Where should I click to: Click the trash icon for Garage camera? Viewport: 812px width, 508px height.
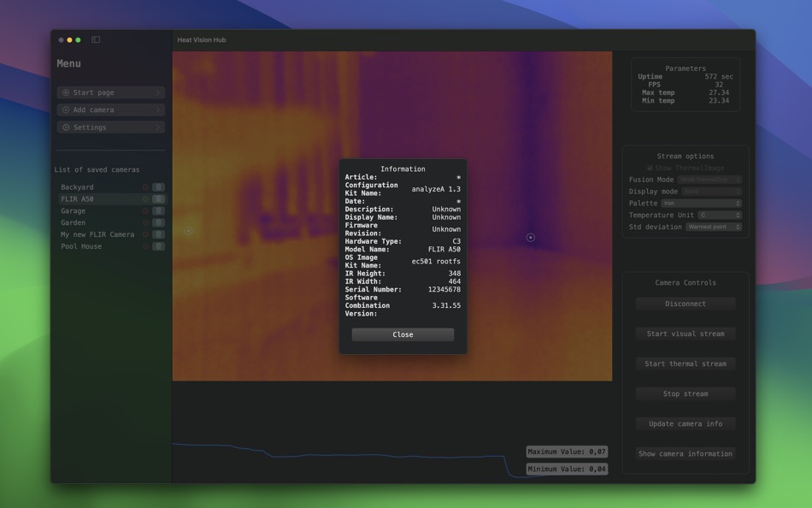pyautogui.click(x=158, y=211)
